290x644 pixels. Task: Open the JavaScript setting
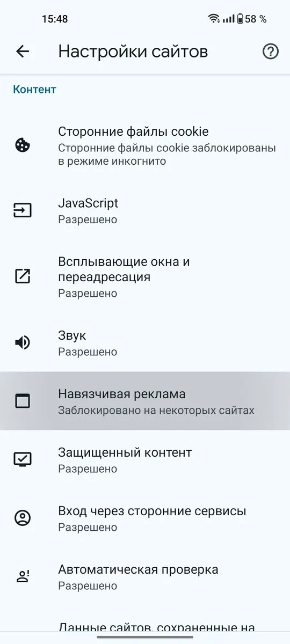pyautogui.click(x=145, y=210)
